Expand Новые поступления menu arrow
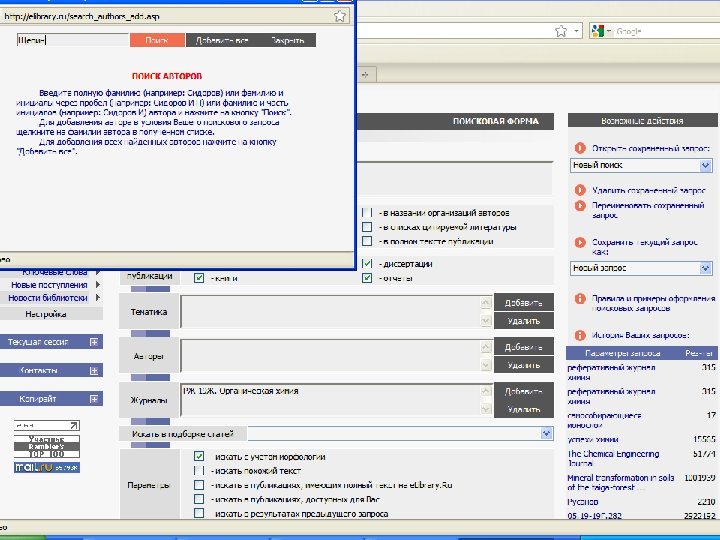 98,285
